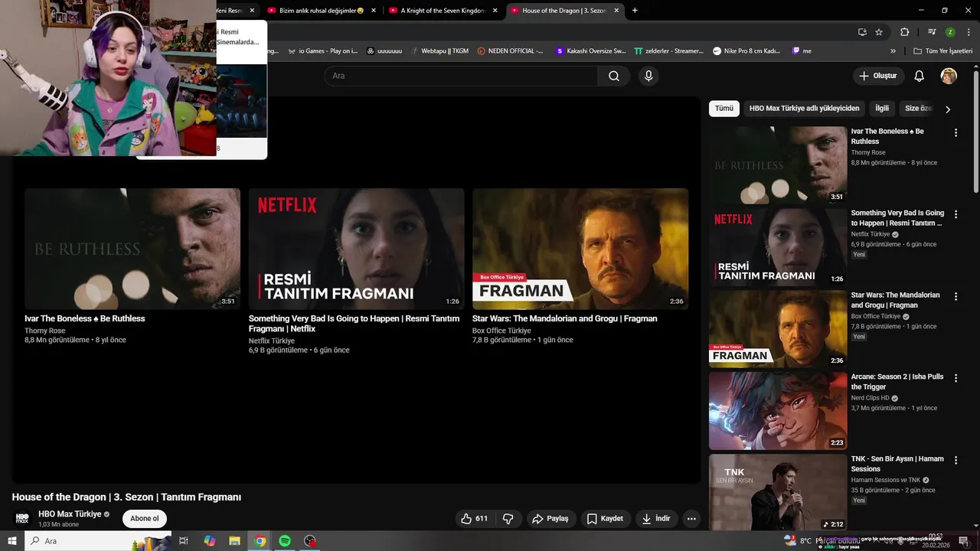Viewport: 980px width, 551px height.
Task: Click the YouTube search input field
Action: [x=461, y=76]
